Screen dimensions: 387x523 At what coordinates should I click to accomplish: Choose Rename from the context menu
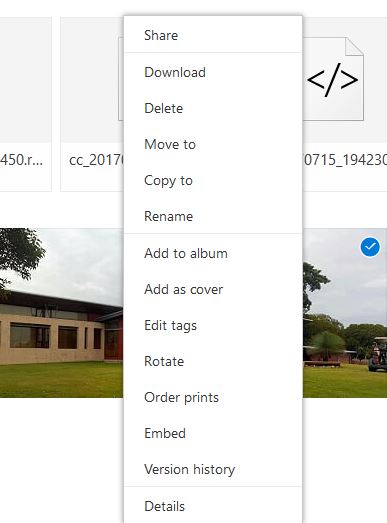click(x=213, y=216)
